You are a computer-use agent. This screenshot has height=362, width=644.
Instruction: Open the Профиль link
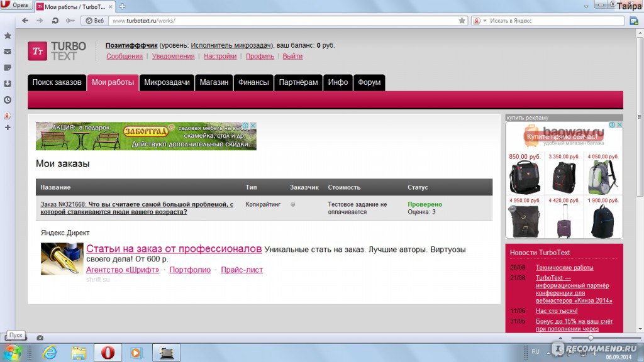pyautogui.click(x=260, y=56)
